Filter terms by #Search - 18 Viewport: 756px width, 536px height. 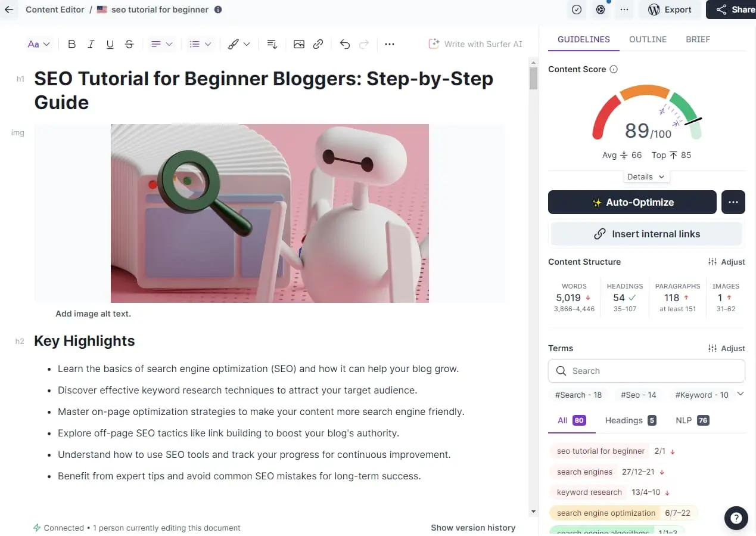578,395
